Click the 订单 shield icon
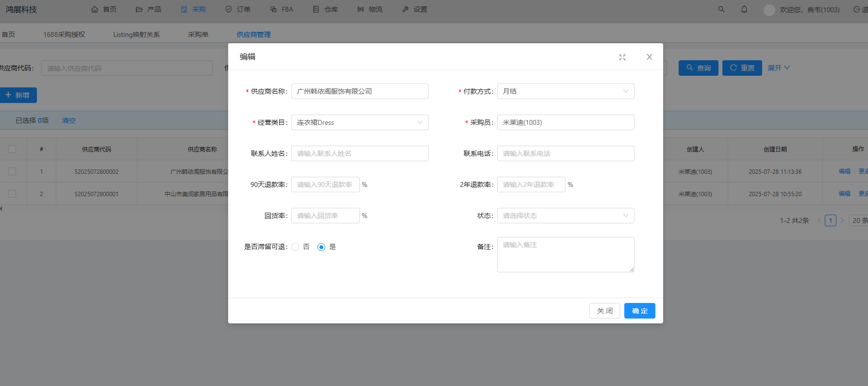The width and height of the screenshot is (868, 386). click(x=229, y=9)
